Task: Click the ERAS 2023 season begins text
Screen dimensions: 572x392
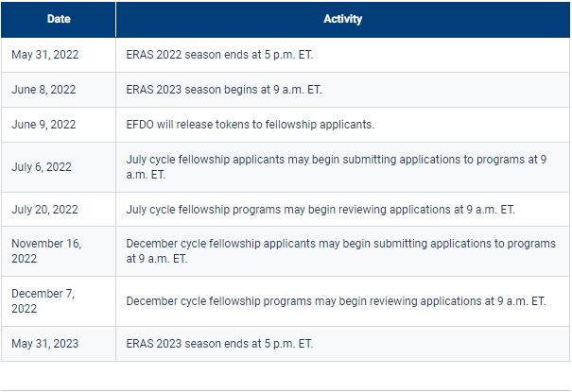Action: pyautogui.click(x=224, y=90)
